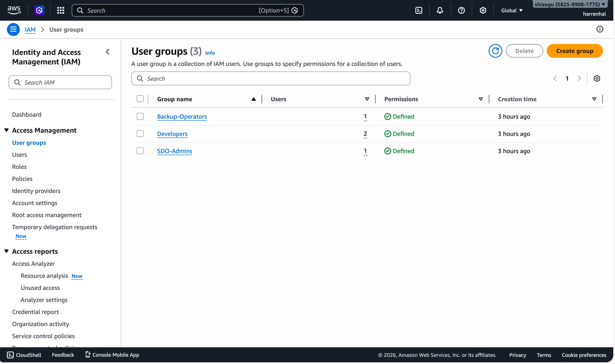Viewport: 615px width, 364px height.
Task: Collapse the Access reports section
Action: (x=6, y=251)
